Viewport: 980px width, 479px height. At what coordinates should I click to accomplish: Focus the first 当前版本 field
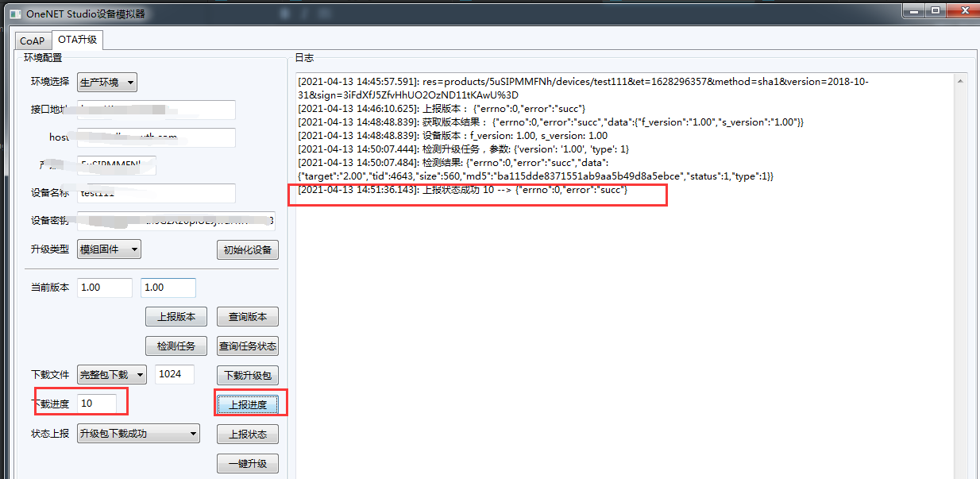[105, 288]
